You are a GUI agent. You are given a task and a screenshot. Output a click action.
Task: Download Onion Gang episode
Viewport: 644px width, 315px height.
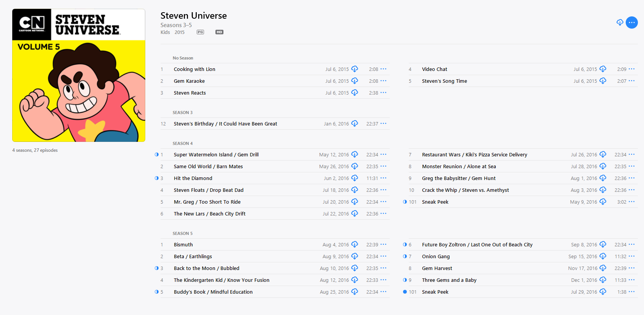pyautogui.click(x=603, y=256)
